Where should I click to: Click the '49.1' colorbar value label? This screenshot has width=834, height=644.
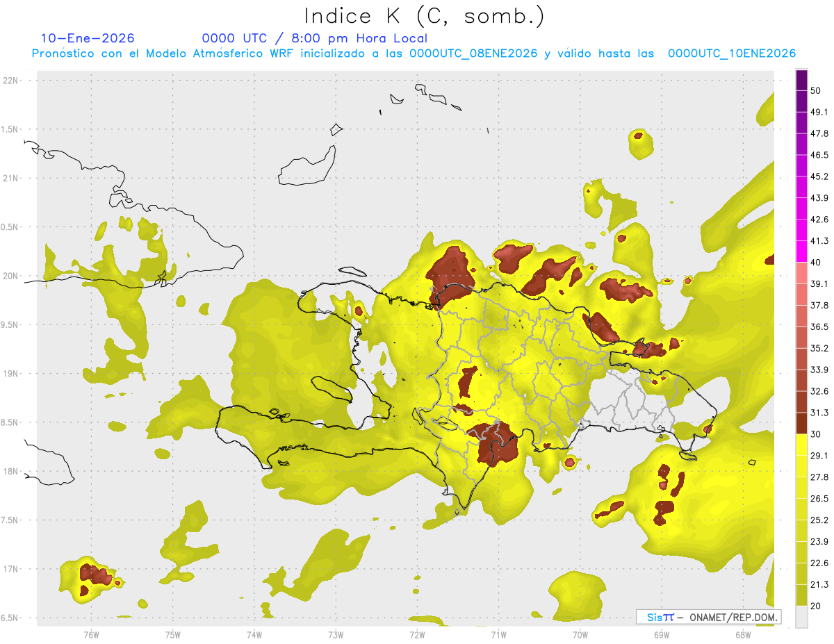tap(819, 113)
